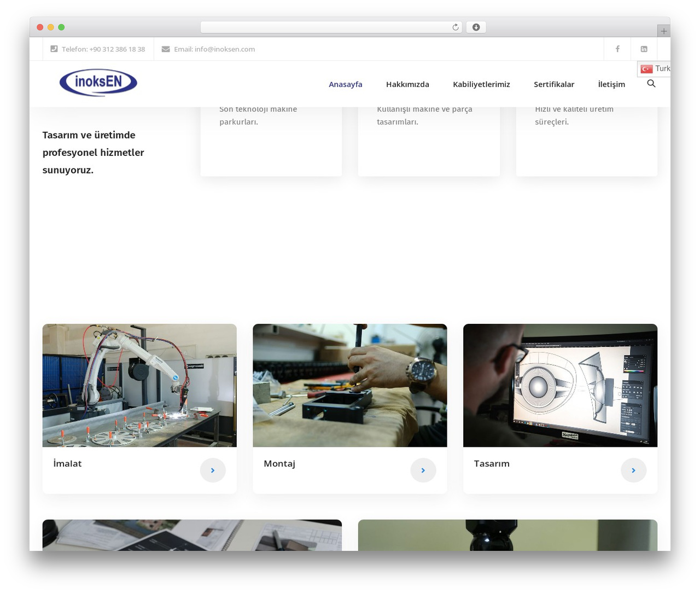This screenshot has width=700, height=593.
Task: Click the Turkish flag language icon
Action: 647,68
